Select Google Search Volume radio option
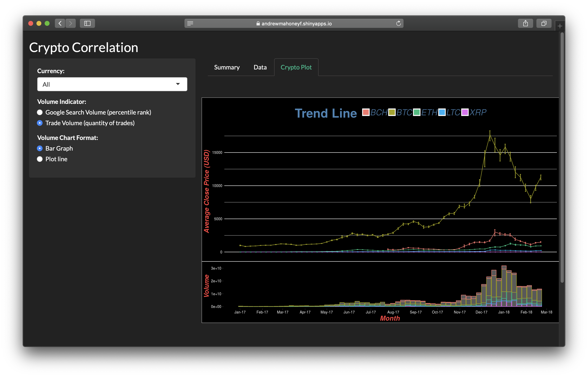The width and height of the screenshot is (588, 377). point(40,112)
